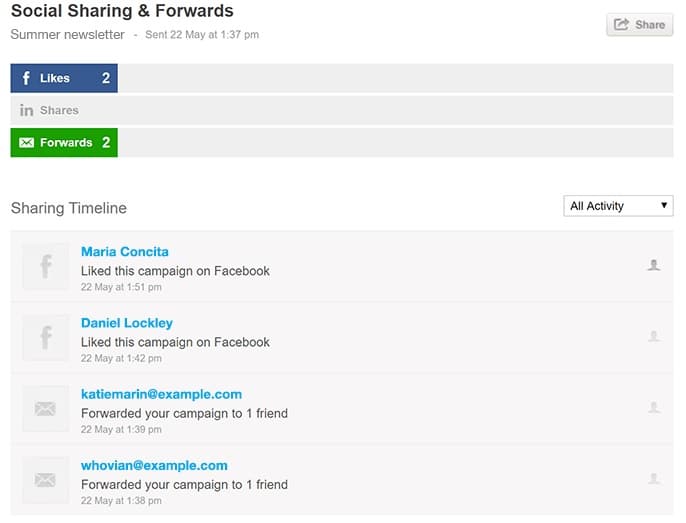Open Daniel Lockley's subscriber link
The image size is (686, 523).
pos(127,323)
